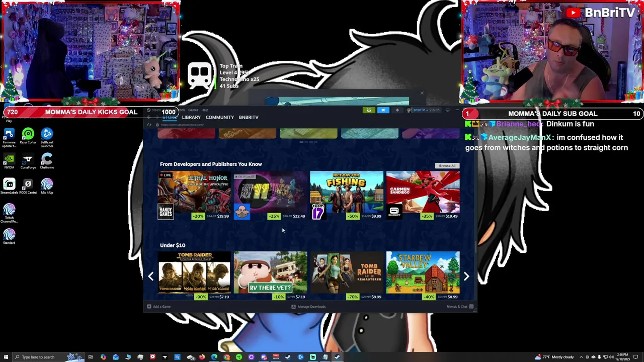
Task: Open the Party Pack wishlist game tile
Action: click(270, 196)
